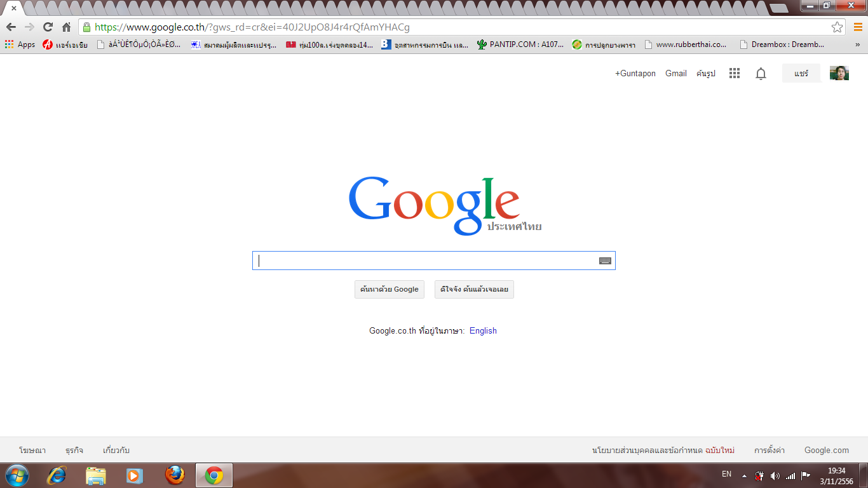Click the battery power tray icon
This screenshot has width=868, height=488.
click(x=759, y=475)
